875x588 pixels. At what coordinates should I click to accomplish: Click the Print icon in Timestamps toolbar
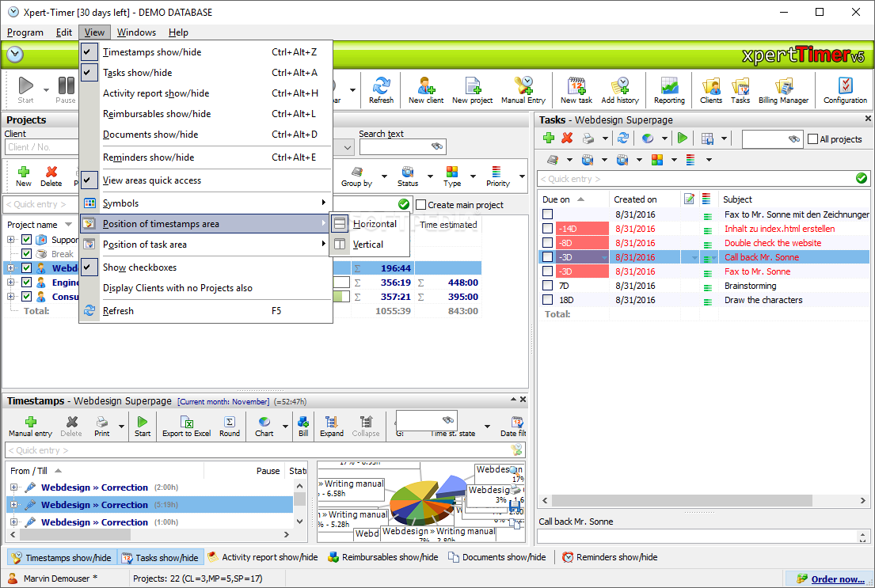[101, 427]
